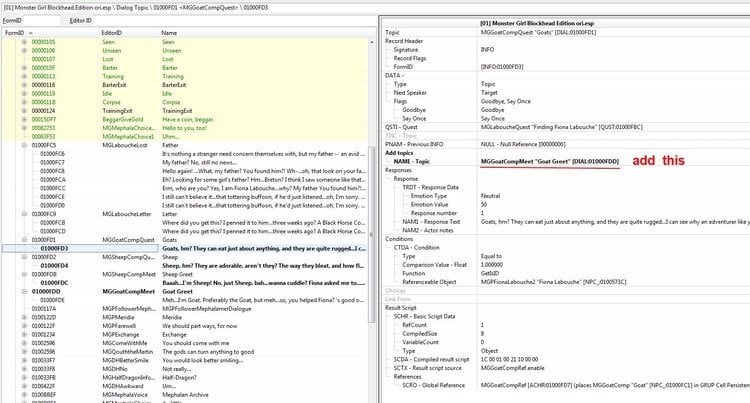The height and width of the screenshot is (403, 750).
Task: Click the SCTX MGGoatCompRef.enable script source
Action: tap(512, 368)
